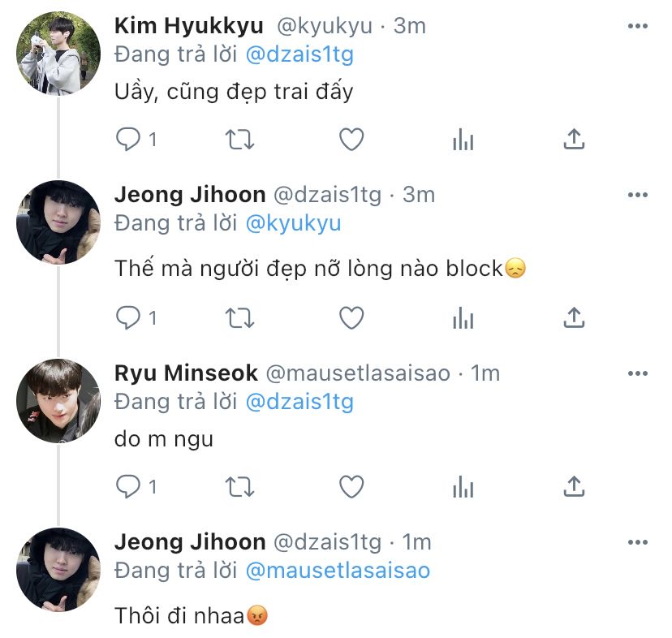Retweet Jeong Jihoon's "block" tweet
Image resolution: width=672 pixels, height=638 pixels.
pyautogui.click(x=239, y=317)
